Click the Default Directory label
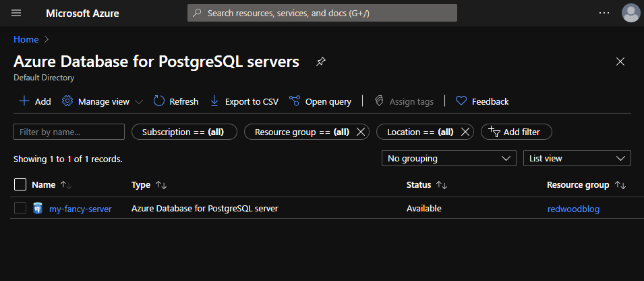Screen dimensions: 644x281 [44, 78]
